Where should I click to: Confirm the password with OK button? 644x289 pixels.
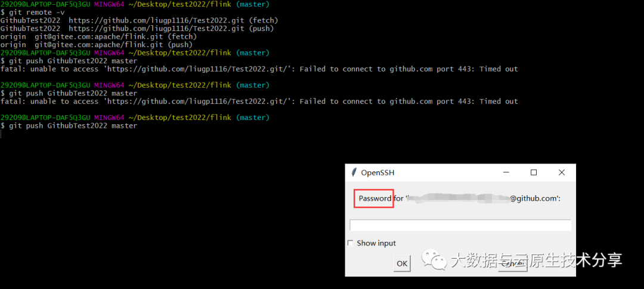(x=402, y=263)
